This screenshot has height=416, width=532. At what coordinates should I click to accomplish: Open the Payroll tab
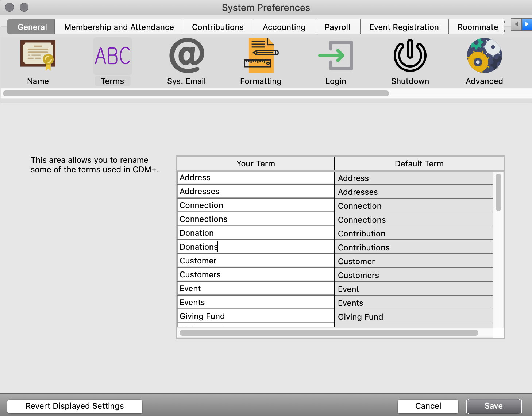338,27
